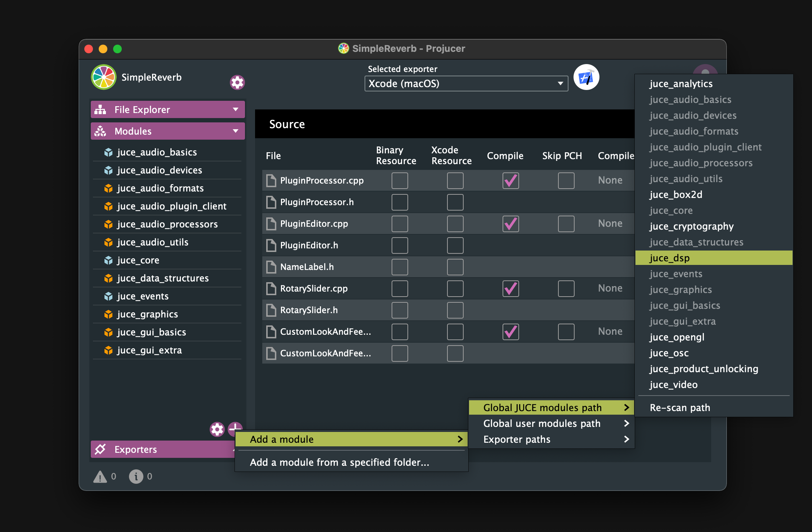
Task: Toggle Compile checkbox for CustomLookAndFeel cpp row
Action: (x=510, y=332)
